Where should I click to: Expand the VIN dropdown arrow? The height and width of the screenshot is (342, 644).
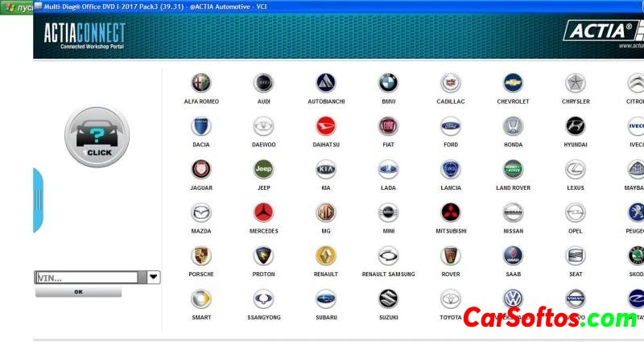153,278
